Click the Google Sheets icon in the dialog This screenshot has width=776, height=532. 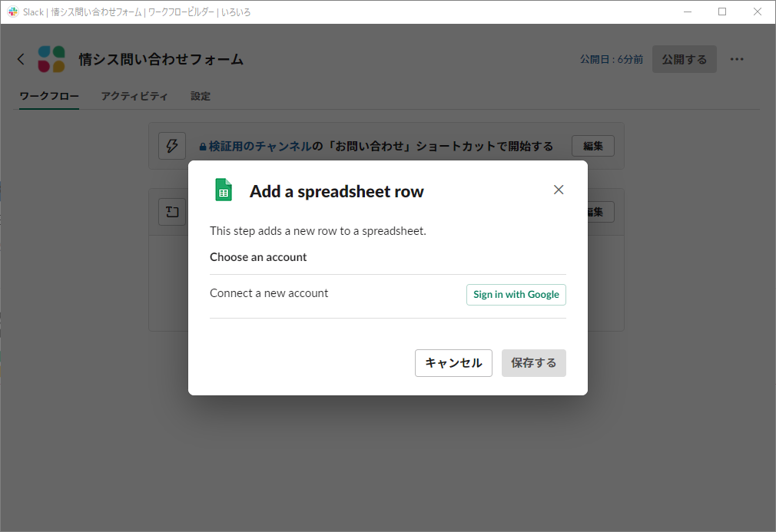pos(223,190)
